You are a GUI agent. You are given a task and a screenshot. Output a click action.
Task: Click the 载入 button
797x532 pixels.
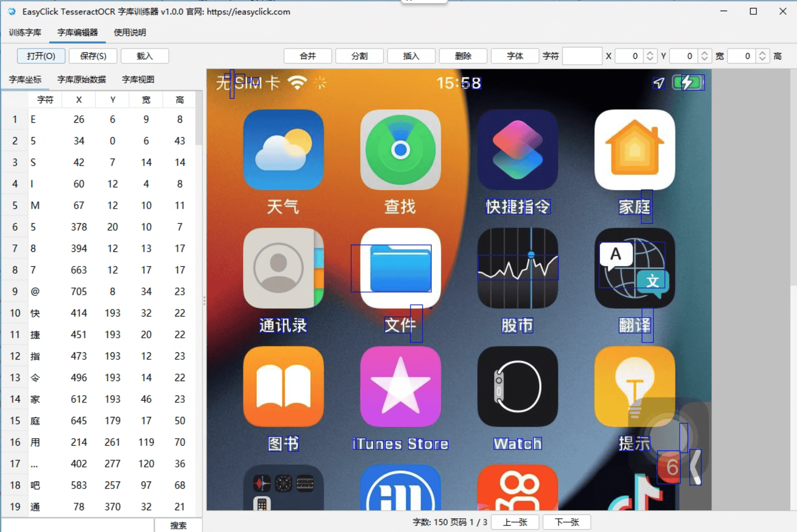pyautogui.click(x=145, y=56)
